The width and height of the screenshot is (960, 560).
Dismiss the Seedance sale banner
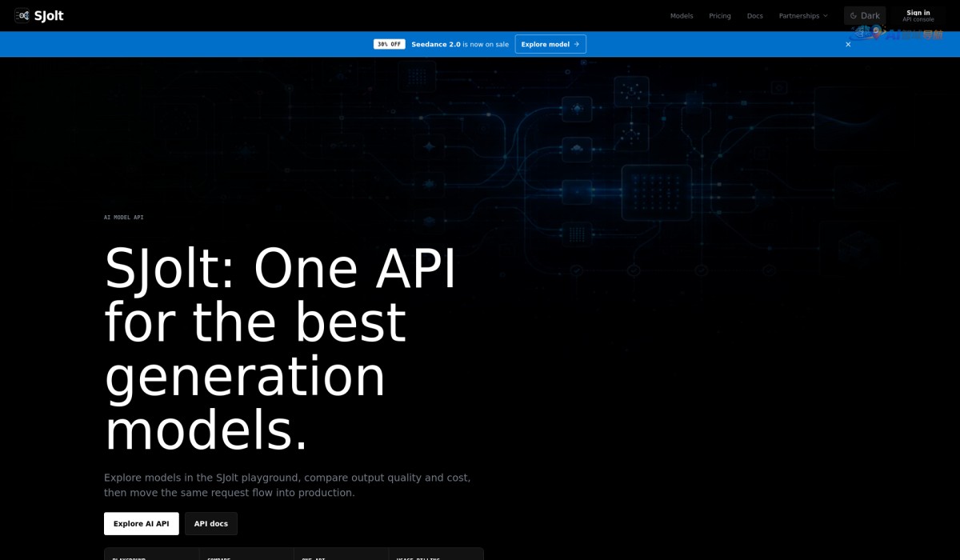pyautogui.click(x=848, y=44)
